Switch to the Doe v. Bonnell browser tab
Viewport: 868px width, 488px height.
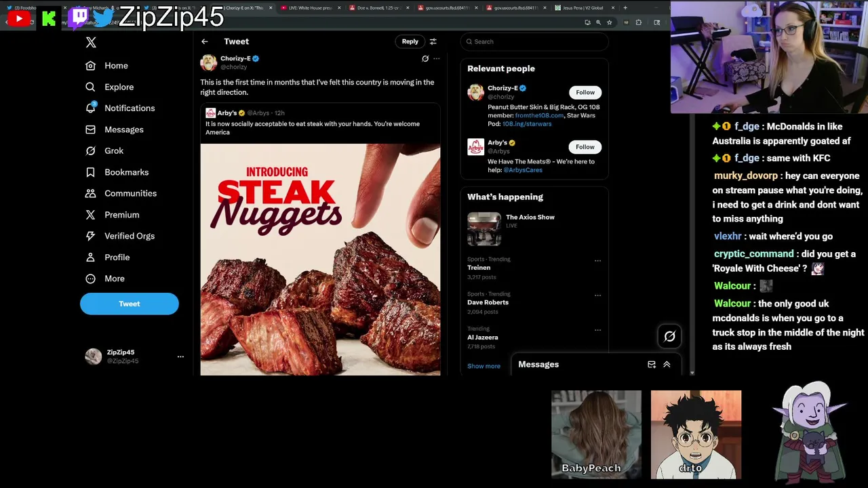click(x=378, y=7)
